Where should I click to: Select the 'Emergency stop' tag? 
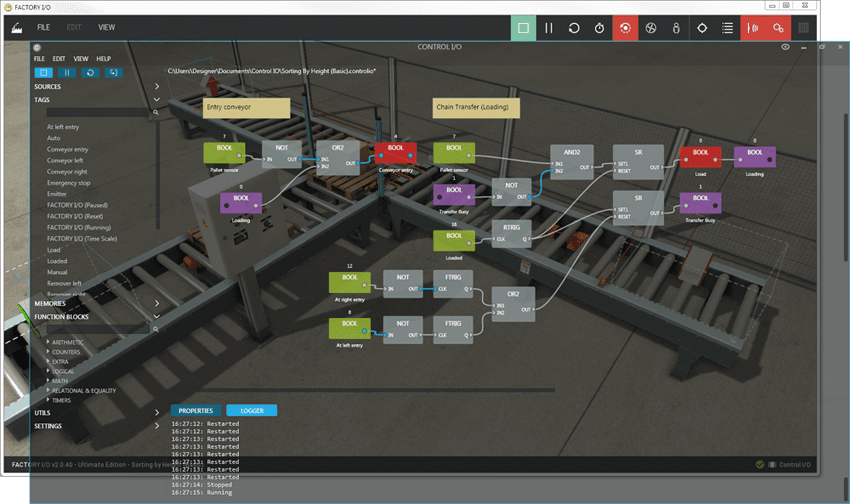(x=68, y=183)
